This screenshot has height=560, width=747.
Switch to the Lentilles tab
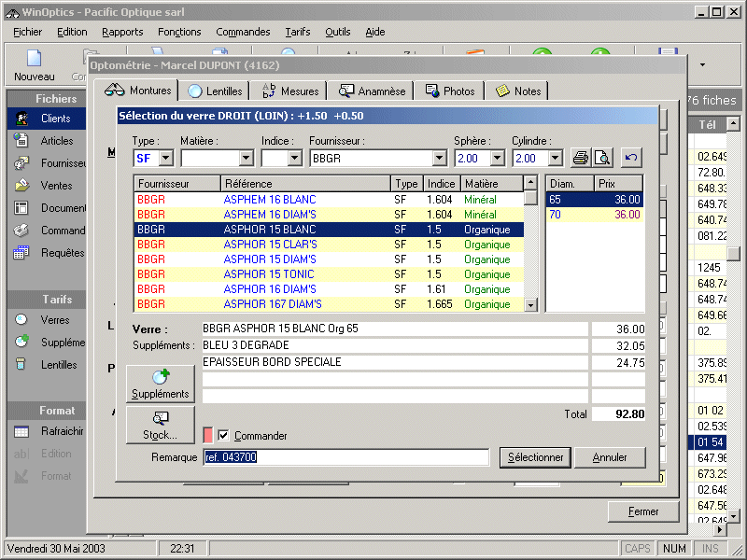click(216, 91)
